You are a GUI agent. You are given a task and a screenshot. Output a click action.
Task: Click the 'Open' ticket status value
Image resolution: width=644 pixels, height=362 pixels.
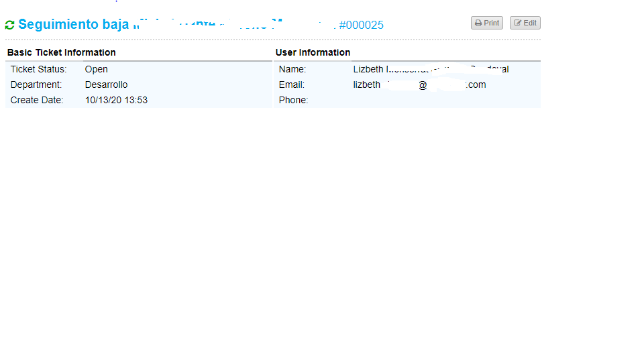point(96,69)
